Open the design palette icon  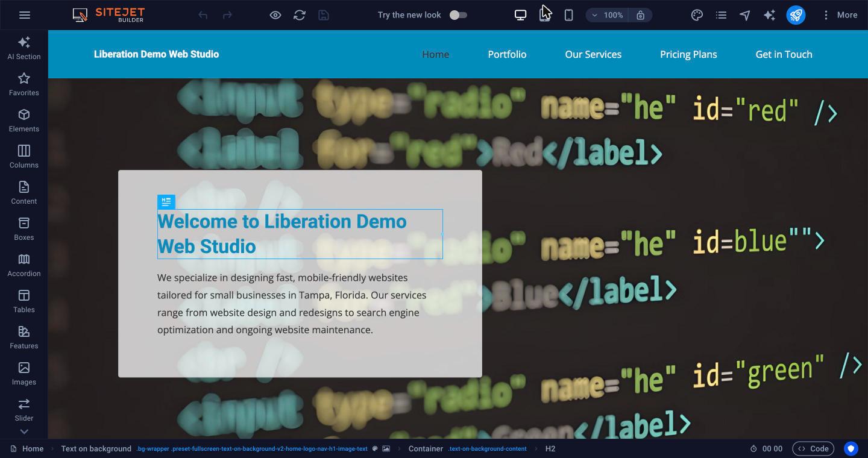click(697, 15)
